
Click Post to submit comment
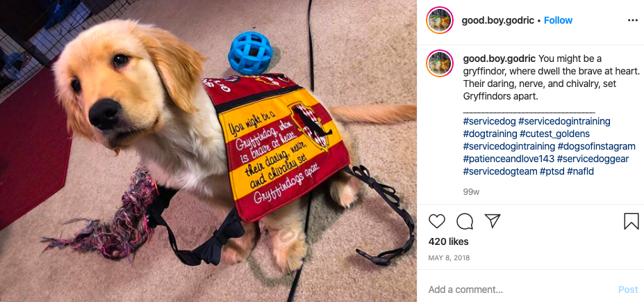point(628,289)
